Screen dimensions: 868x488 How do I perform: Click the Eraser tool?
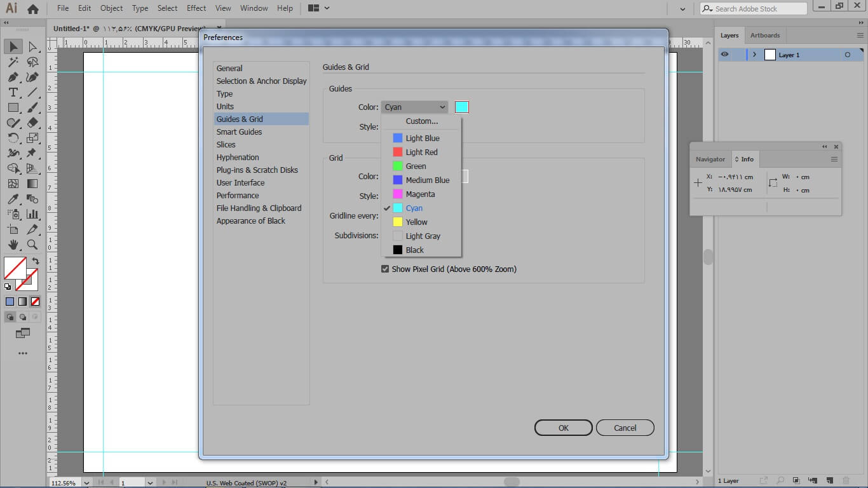pyautogui.click(x=32, y=123)
